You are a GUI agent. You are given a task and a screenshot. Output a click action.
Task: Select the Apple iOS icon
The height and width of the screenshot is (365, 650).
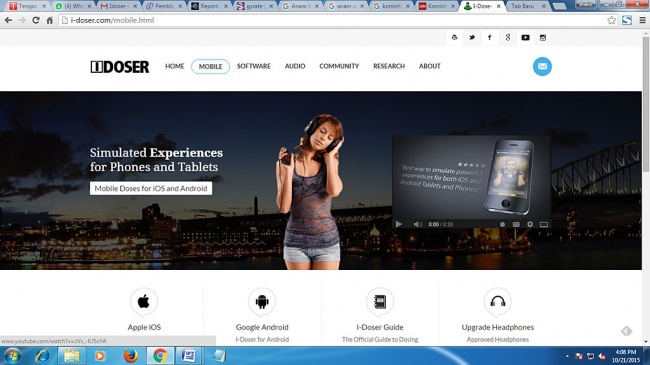click(144, 302)
